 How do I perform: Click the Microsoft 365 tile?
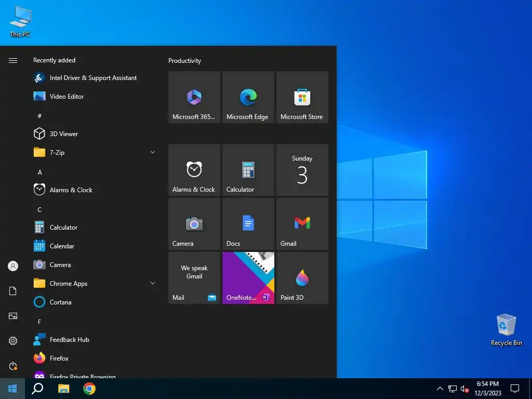194,97
